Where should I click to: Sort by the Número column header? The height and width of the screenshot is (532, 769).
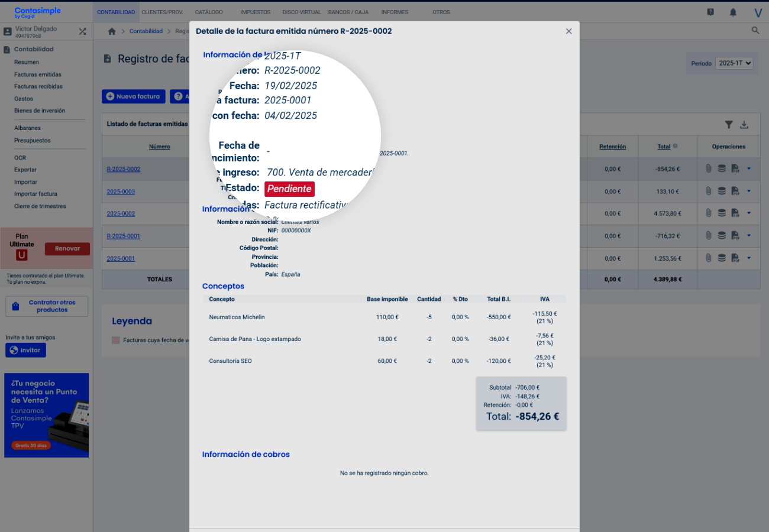coord(160,147)
